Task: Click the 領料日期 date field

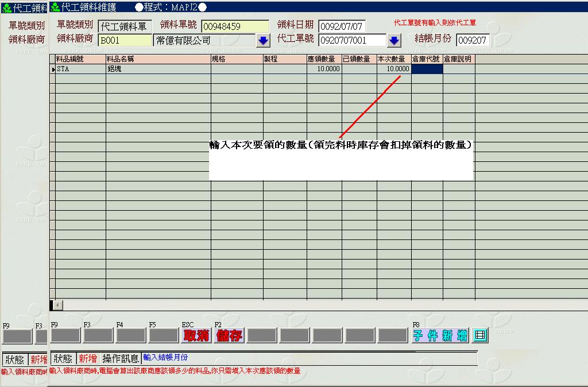Action: [342, 26]
